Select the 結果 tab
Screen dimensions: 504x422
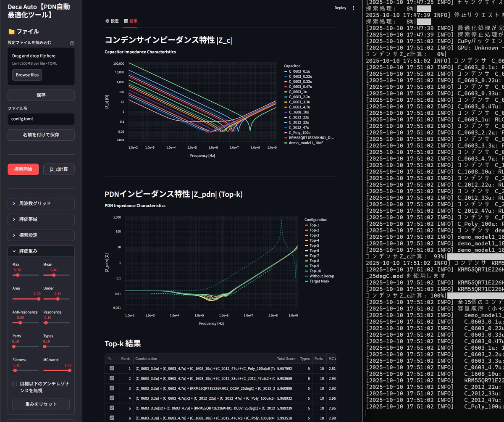[x=131, y=21]
